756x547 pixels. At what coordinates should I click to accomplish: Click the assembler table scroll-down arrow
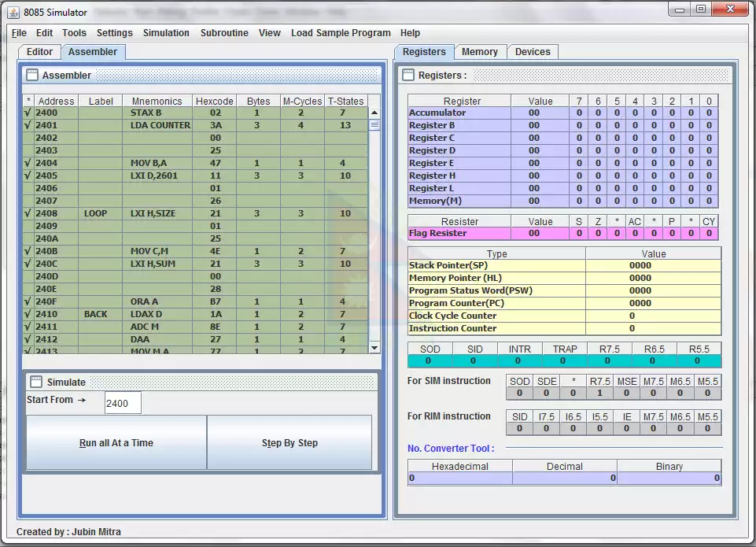374,347
